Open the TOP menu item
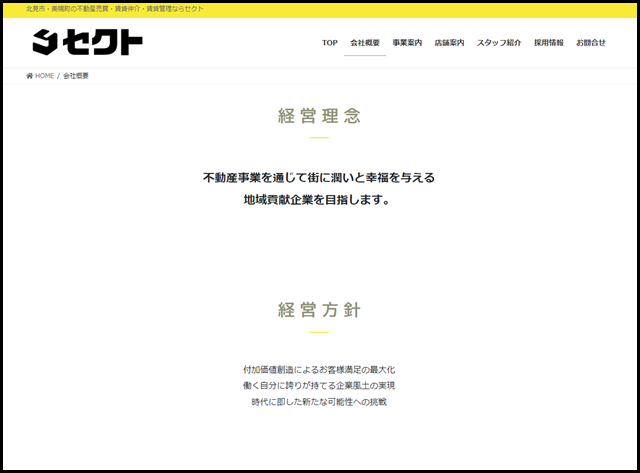 pos(330,42)
